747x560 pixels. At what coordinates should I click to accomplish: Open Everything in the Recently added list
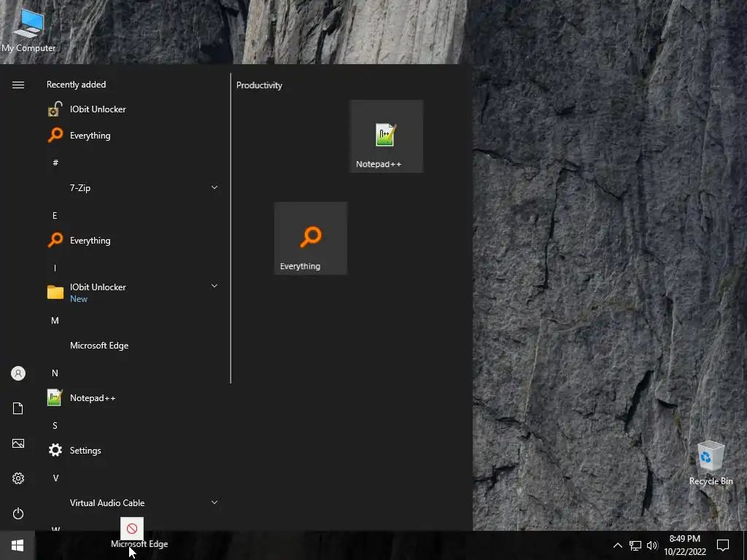(133, 135)
